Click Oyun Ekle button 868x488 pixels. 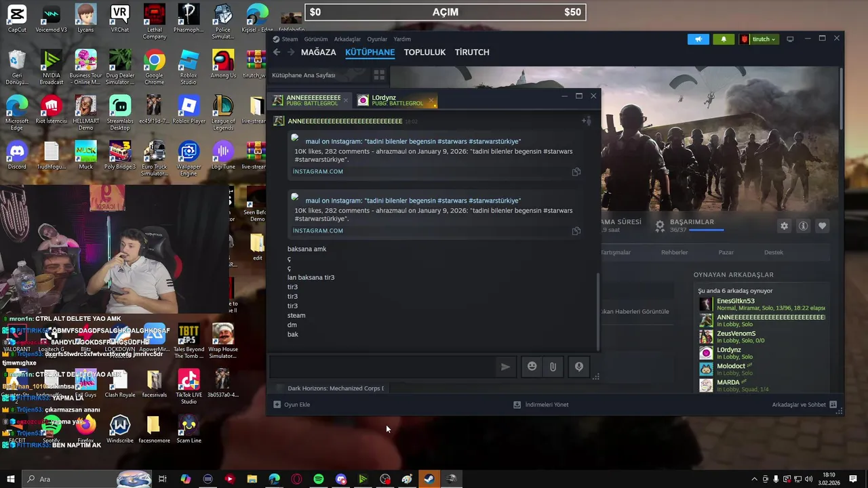(x=292, y=405)
